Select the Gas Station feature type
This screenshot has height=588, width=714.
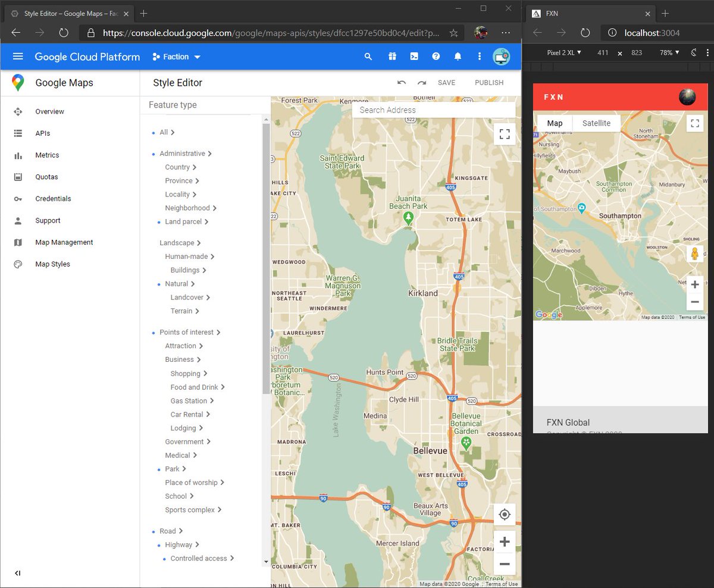coord(192,401)
